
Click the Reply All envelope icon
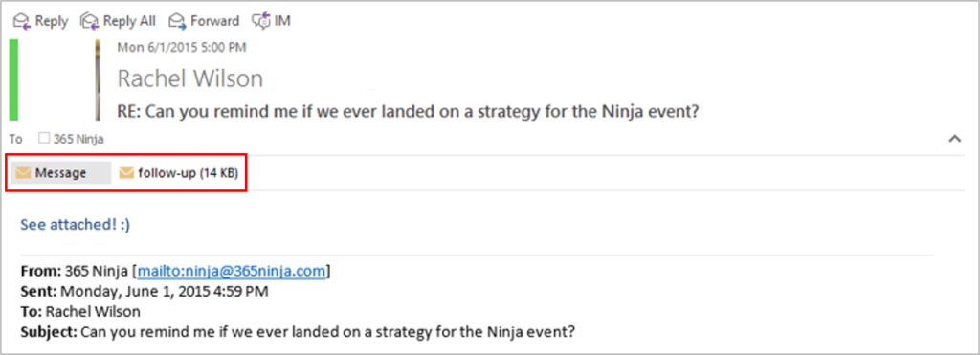(90, 21)
